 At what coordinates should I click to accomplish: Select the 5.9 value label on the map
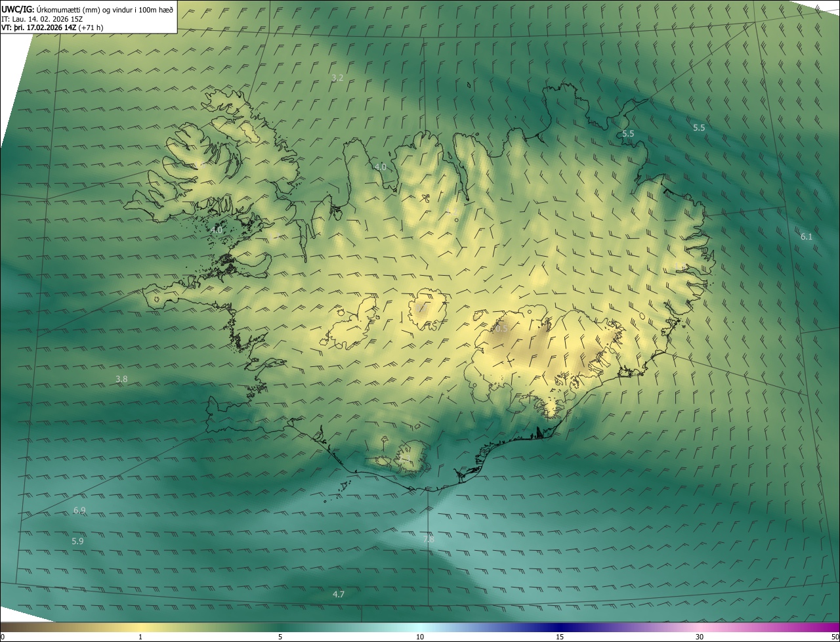[77, 541]
